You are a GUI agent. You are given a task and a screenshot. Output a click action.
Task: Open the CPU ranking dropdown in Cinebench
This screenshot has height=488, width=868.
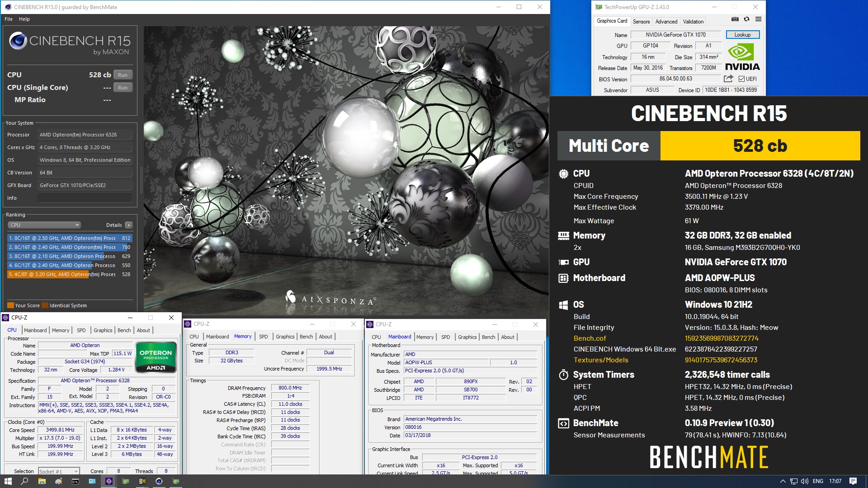coord(44,225)
